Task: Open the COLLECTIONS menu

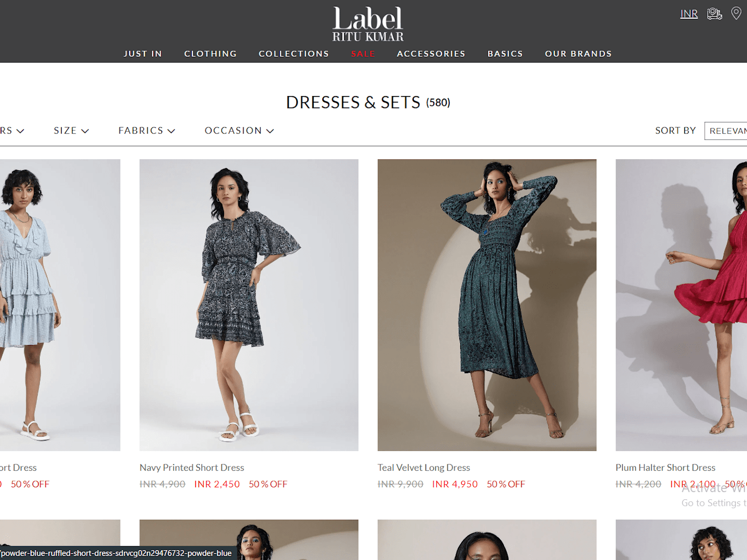Action: click(294, 54)
